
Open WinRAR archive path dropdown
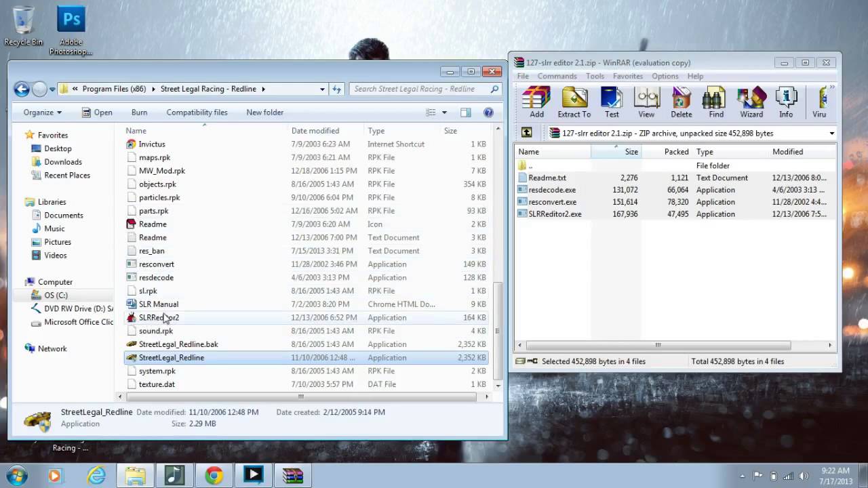pyautogui.click(x=831, y=134)
